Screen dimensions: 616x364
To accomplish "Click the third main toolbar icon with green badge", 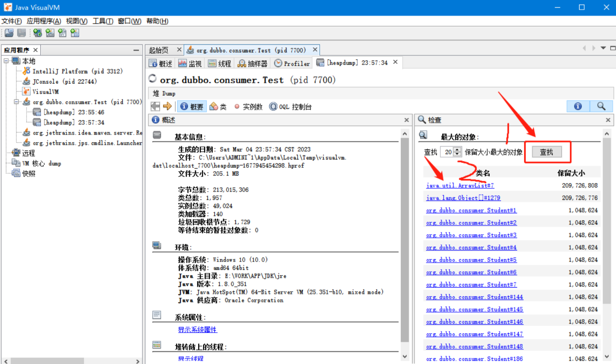I will click(37, 33).
